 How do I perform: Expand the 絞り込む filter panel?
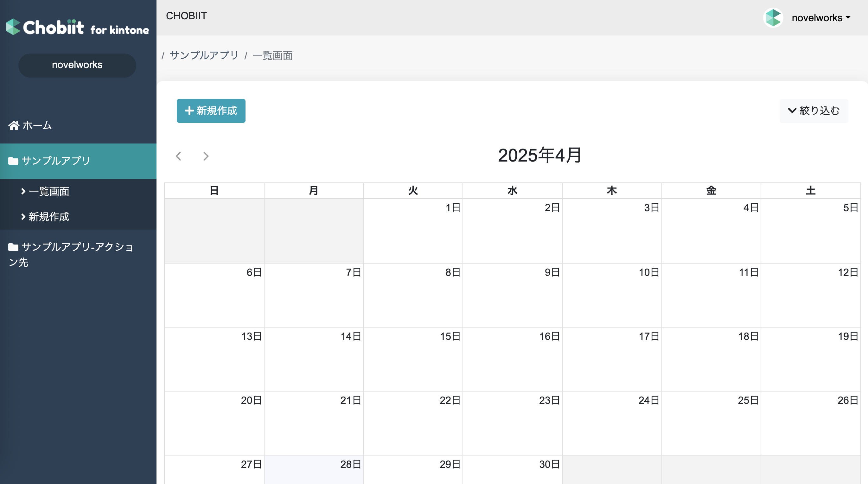pos(814,111)
